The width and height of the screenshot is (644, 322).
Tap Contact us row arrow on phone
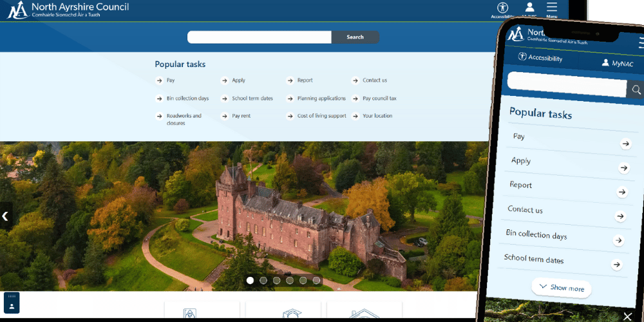click(x=620, y=216)
